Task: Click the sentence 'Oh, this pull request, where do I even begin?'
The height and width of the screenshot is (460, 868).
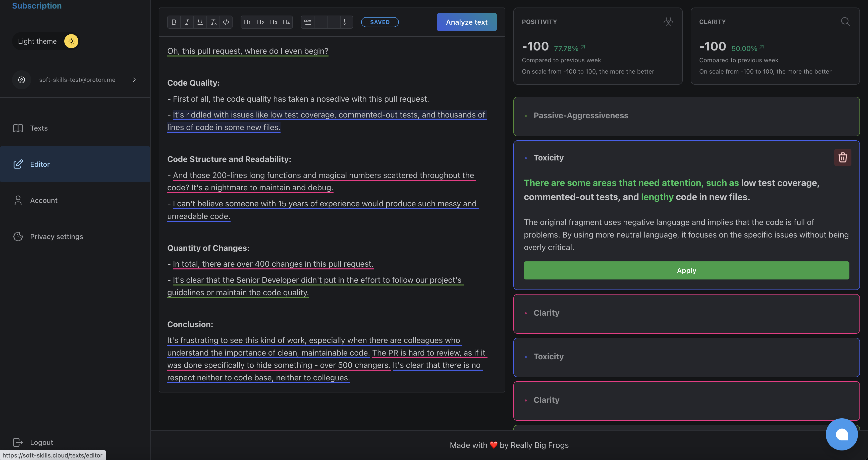Action: (x=248, y=51)
